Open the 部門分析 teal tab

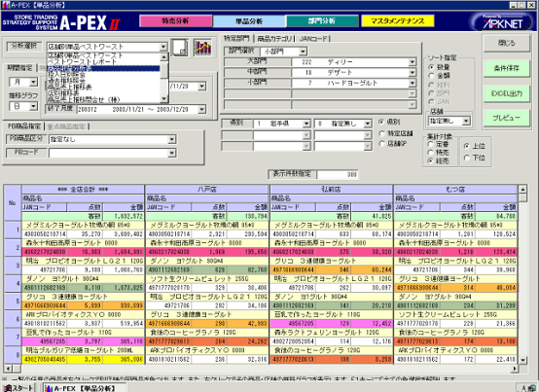click(322, 21)
